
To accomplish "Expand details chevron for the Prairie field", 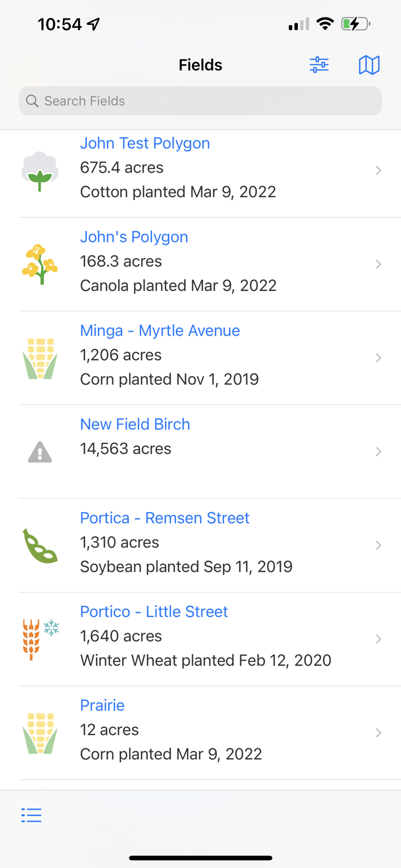I will coord(379,732).
